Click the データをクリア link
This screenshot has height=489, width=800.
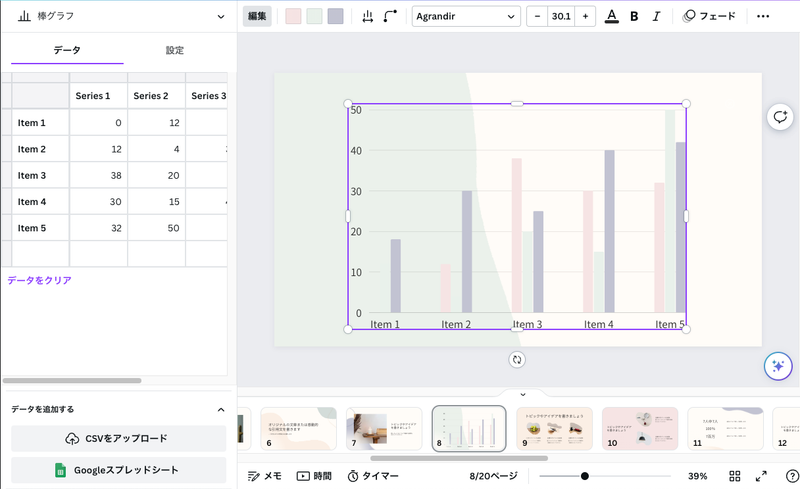(x=40, y=280)
